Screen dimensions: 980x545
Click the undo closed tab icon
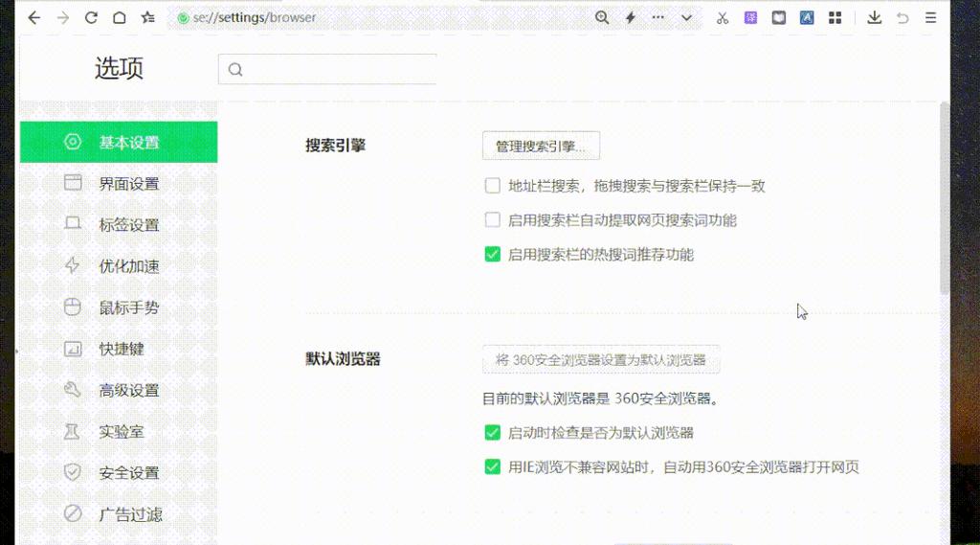point(902,18)
